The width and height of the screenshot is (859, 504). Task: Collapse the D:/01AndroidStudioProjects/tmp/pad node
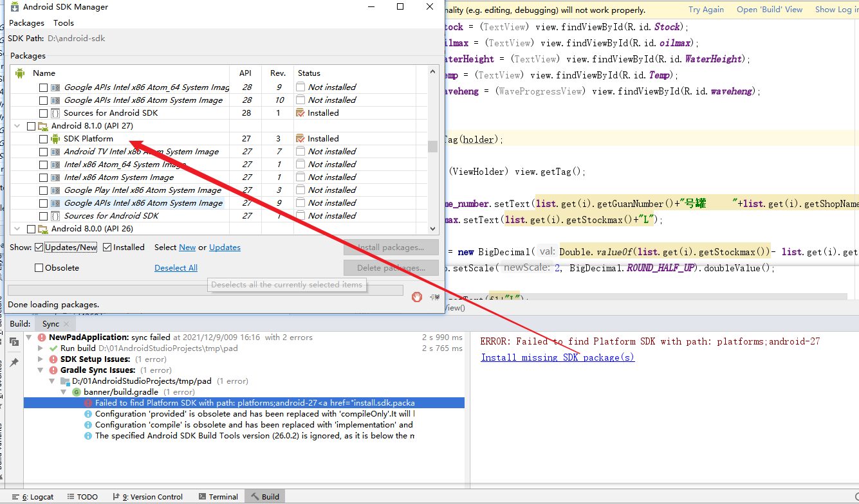pyautogui.click(x=52, y=381)
